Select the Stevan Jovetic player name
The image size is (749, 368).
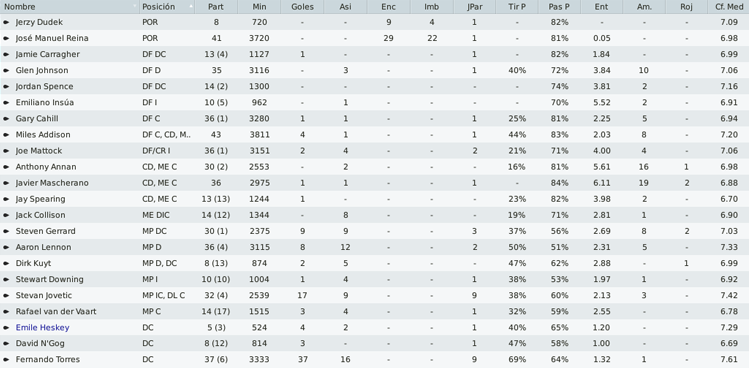point(43,295)
